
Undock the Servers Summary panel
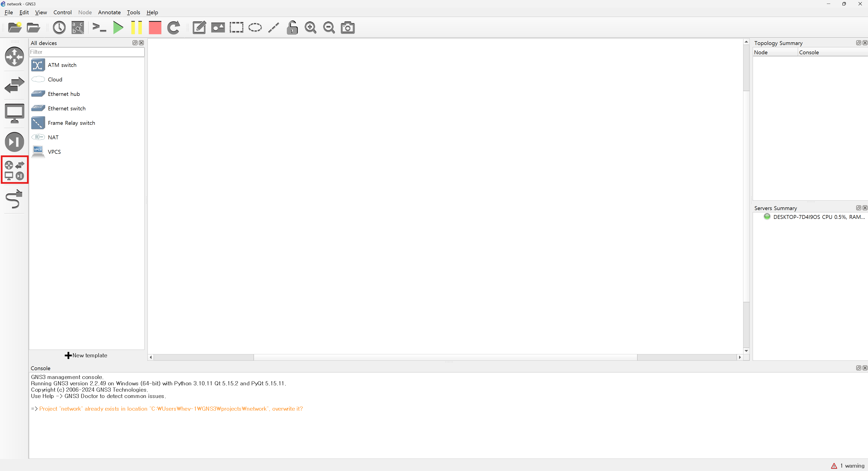(x=858, y=208)
